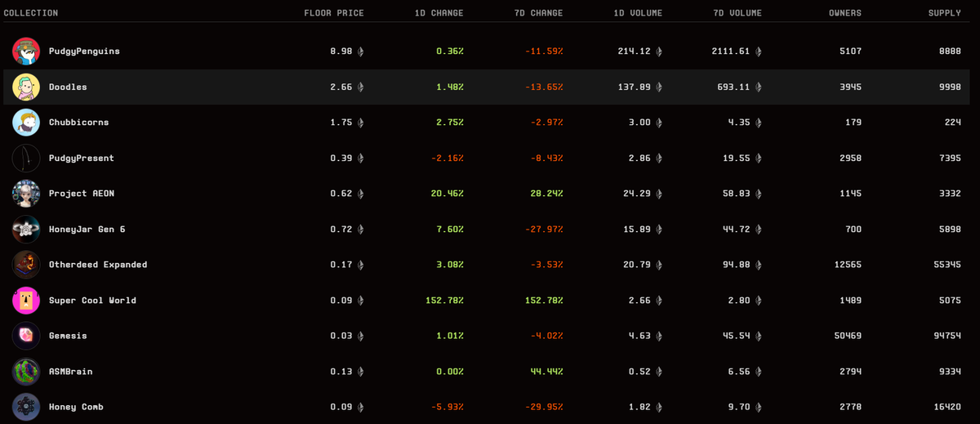Open the PudgyPresent avatar icon
980x424 pixels.
pos(26,158)
